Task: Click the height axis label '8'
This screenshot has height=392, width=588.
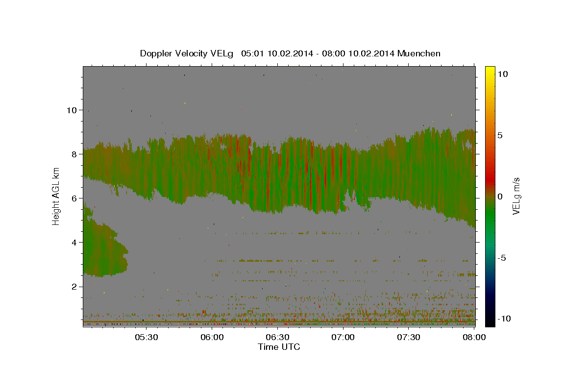Action: [74, 154]
